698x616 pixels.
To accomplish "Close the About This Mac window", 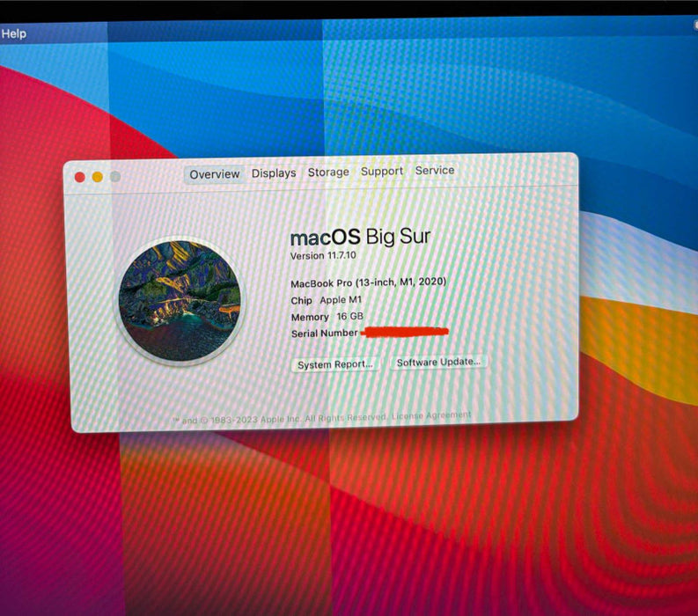I will point(80,178).
